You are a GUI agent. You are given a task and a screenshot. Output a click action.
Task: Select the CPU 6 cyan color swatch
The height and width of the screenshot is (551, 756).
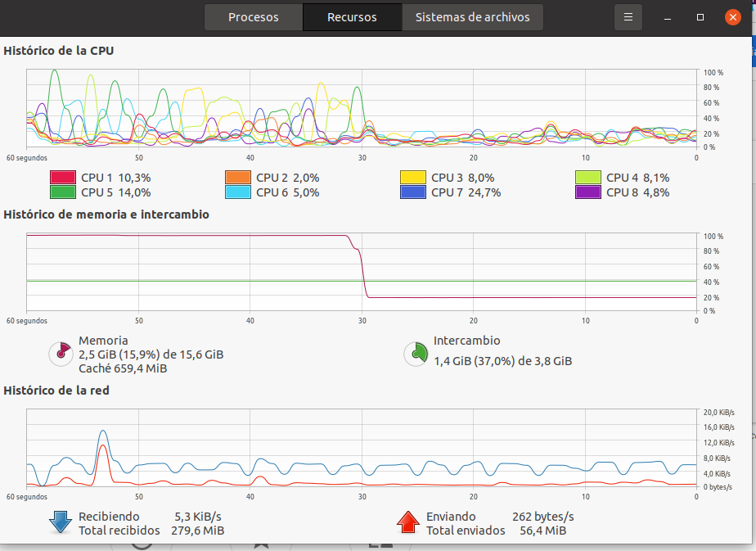point(238,192)
